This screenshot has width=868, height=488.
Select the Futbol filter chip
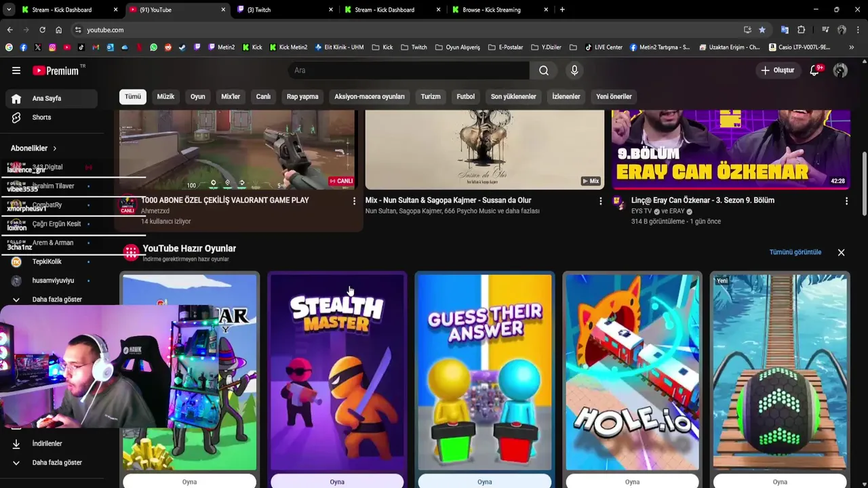point(466,96)
